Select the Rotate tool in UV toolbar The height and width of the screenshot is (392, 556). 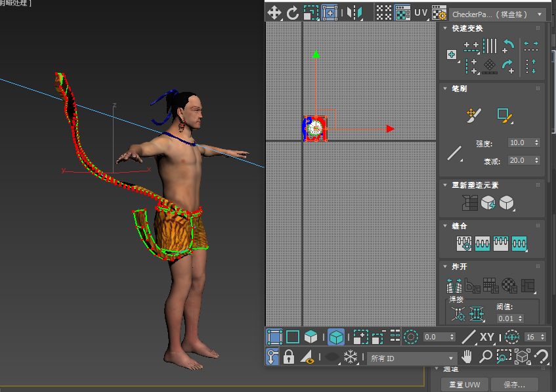[293, 12]
